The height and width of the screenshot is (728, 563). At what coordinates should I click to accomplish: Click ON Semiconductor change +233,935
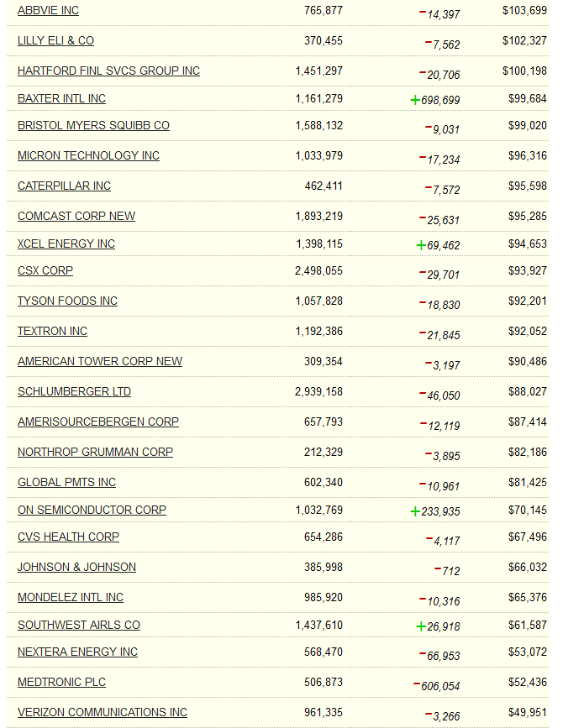pos(435,511)
